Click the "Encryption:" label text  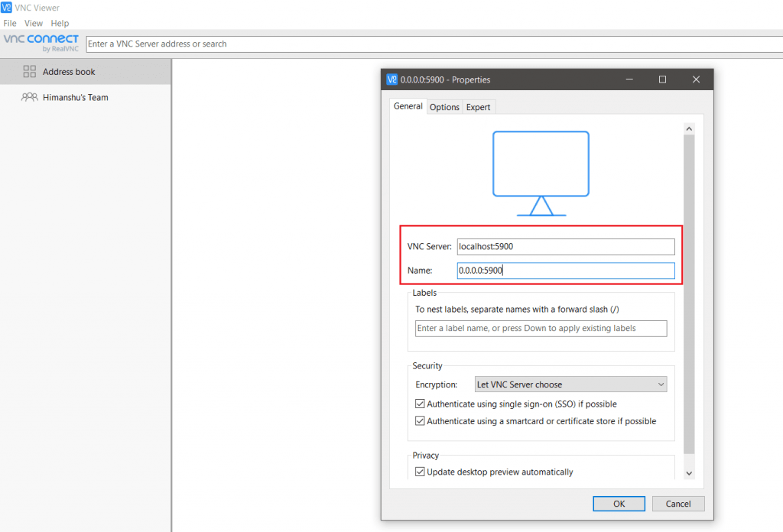(437, 384)
